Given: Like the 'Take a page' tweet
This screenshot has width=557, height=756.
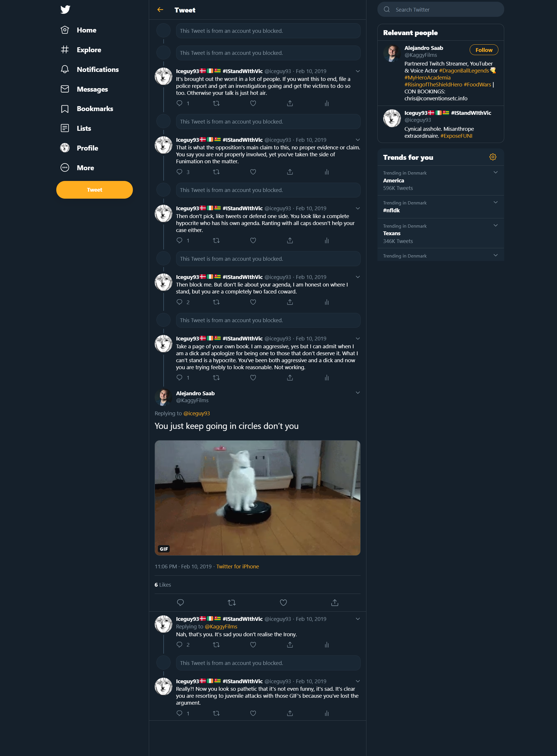Looking at the screenshot, I should point(253,378).
